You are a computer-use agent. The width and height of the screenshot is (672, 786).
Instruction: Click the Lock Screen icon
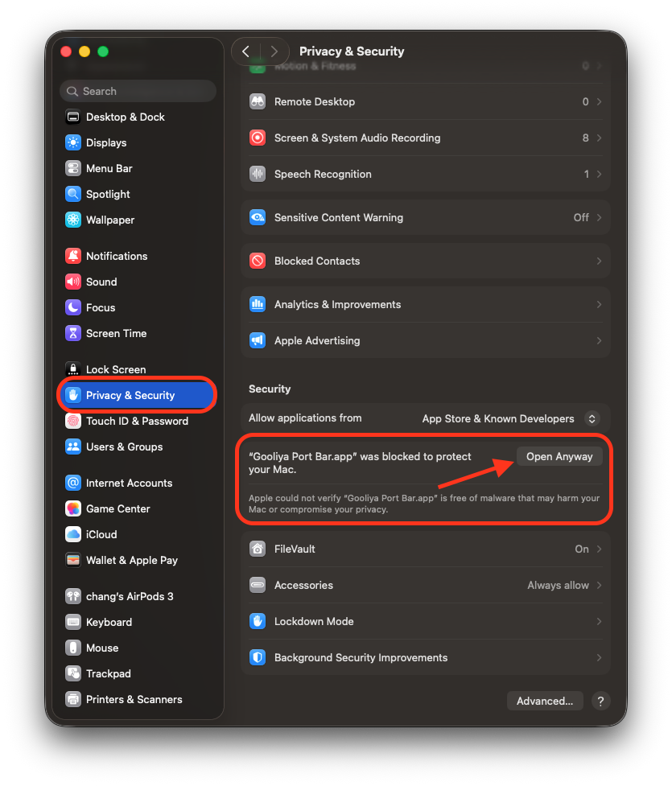[73, 369]
